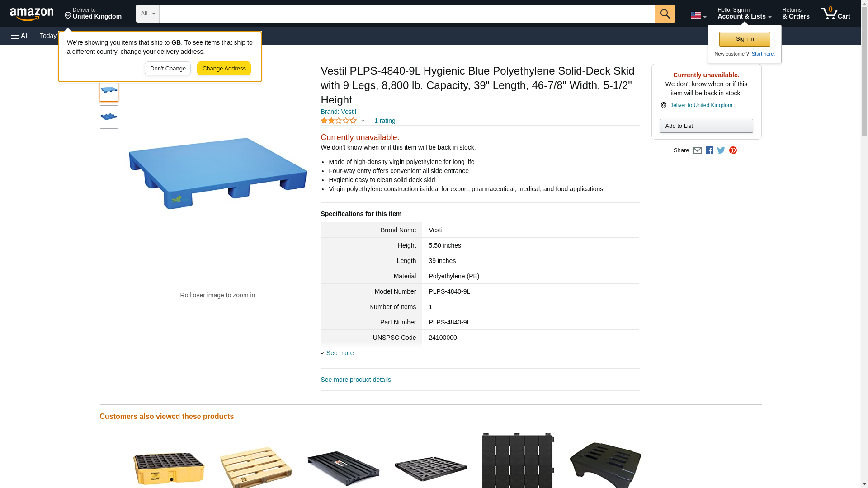Share product on Facebook icon
The image size is (868, 488).
709,150
